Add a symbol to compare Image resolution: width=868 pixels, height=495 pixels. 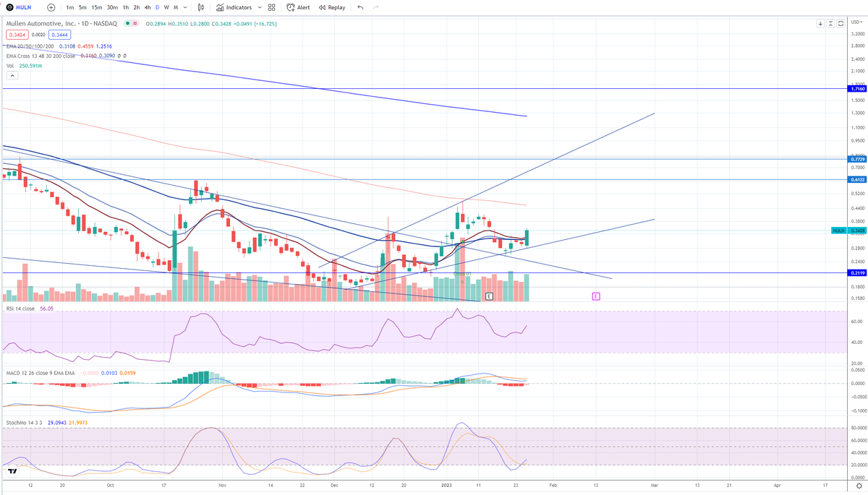[51, 7]
